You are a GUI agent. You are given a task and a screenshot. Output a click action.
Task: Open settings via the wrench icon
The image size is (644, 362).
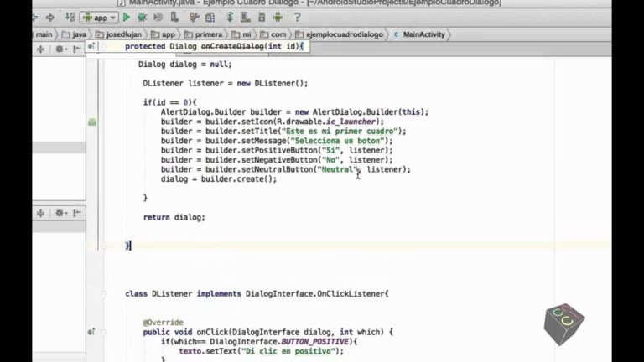[194, 18]
